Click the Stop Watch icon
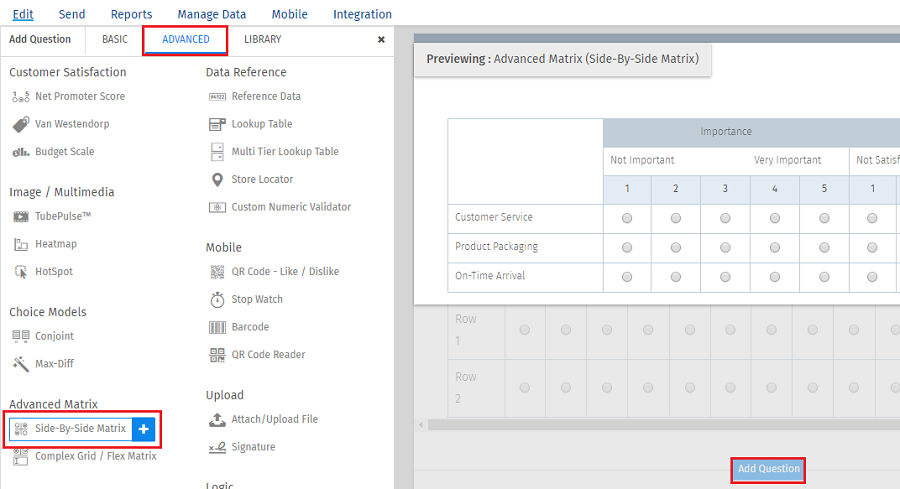This screenshot has width=900, height=489. (x=217, y=300)
